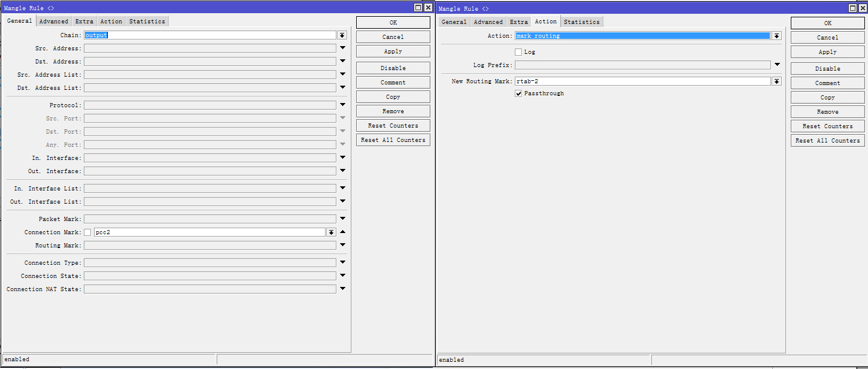
Task: Toggle the Connection Mark invert checkbox
Action: point(87,232)
